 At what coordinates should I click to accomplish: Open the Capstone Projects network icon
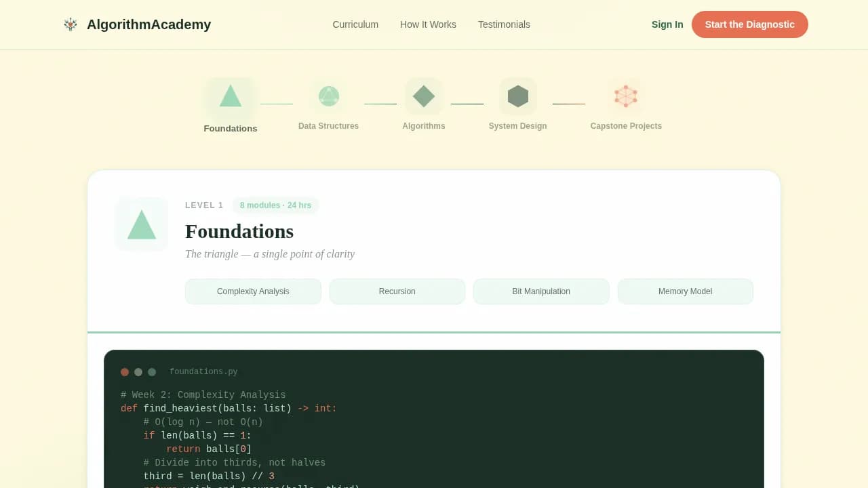[625, 96]
